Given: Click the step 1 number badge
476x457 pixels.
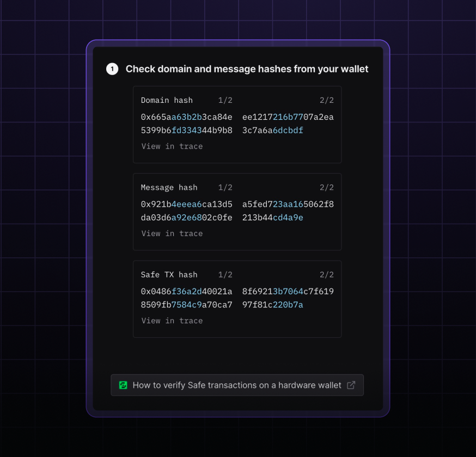Looking at the screenshot, I should (112, 69).
